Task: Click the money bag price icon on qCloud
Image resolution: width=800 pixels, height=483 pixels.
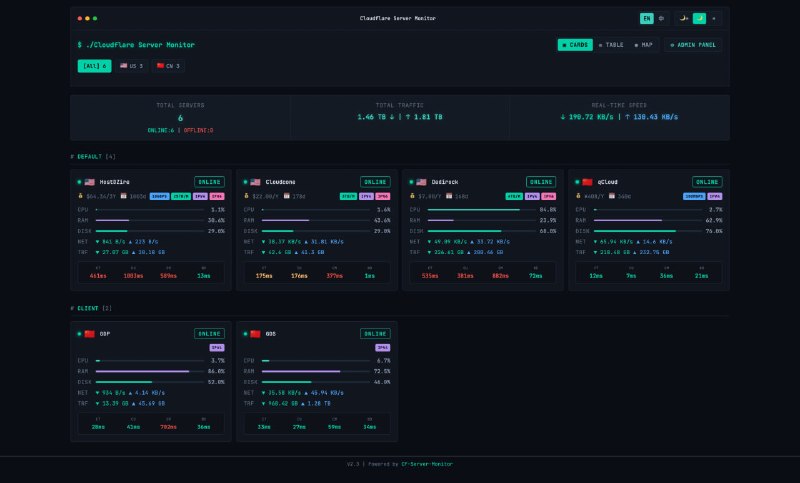Action: pyautogui.click(x=578, y=196)
